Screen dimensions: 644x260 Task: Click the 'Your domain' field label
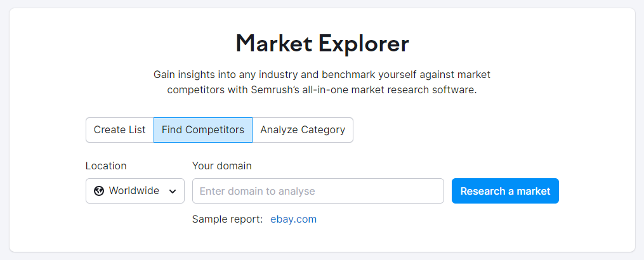(222, 166)
